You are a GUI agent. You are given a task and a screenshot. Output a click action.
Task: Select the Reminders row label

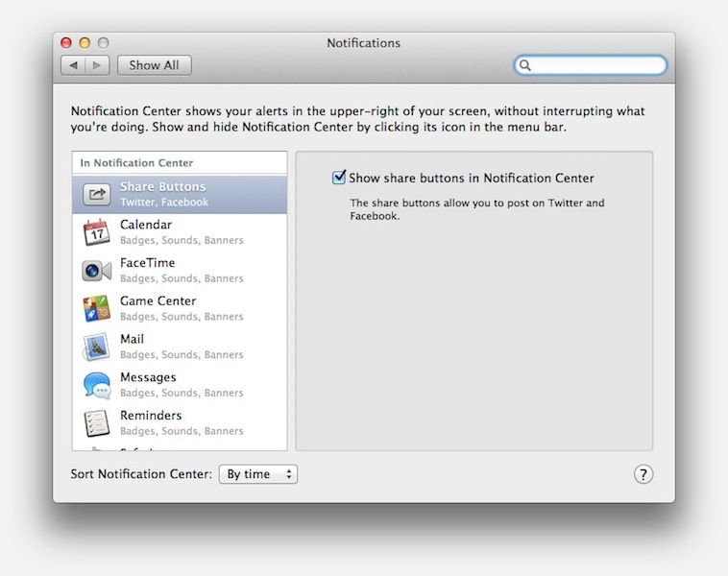tap(151, 415)
